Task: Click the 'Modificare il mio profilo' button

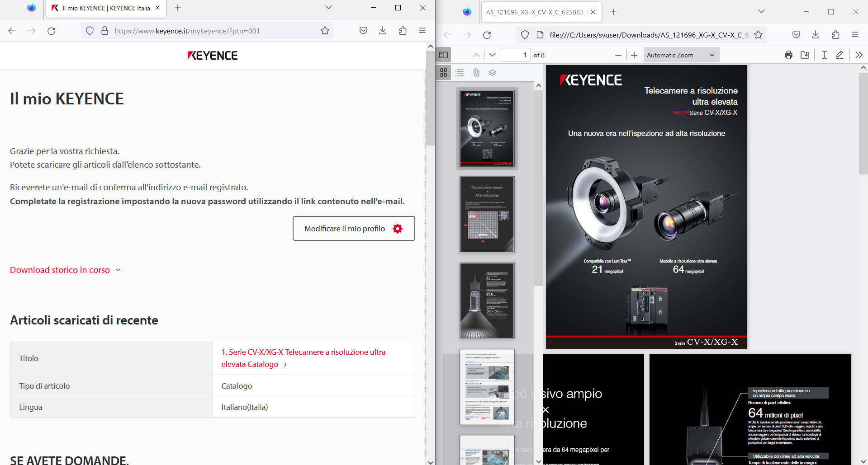Action: click(354, 228)
